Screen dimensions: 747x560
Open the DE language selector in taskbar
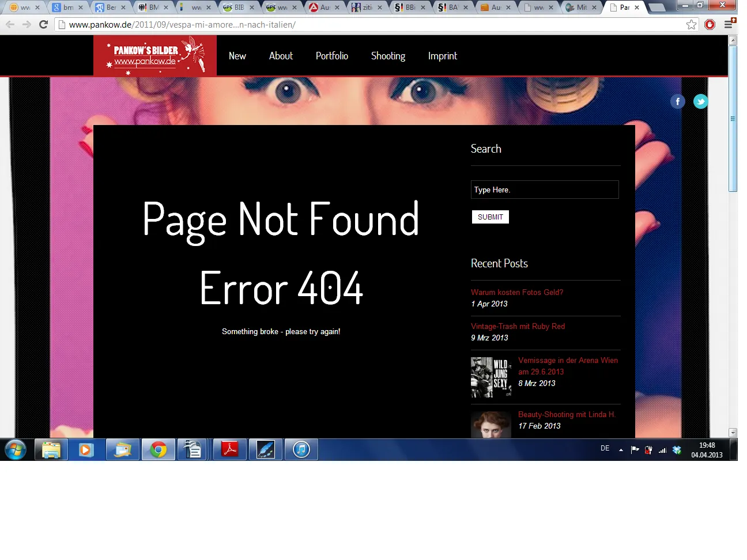pos(605,448)
